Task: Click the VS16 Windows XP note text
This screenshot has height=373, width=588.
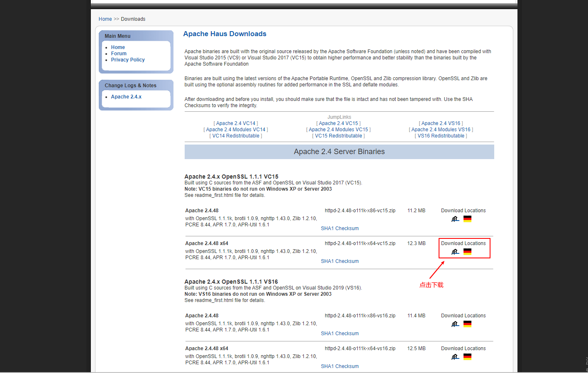Action: click(258, 294)
